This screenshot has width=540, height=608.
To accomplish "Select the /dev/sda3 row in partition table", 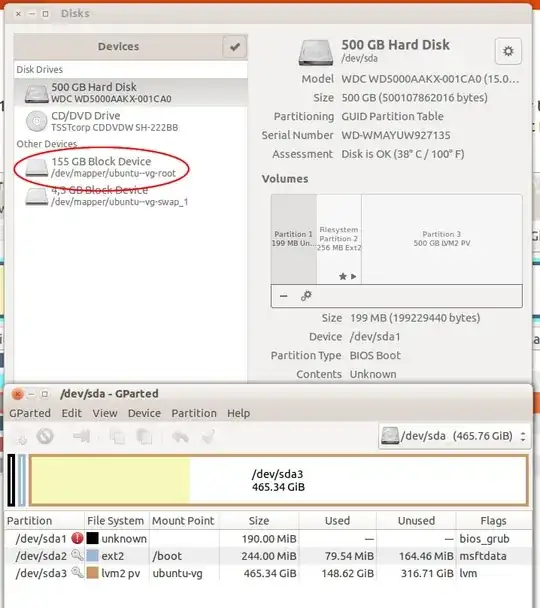I will [269, 573].
